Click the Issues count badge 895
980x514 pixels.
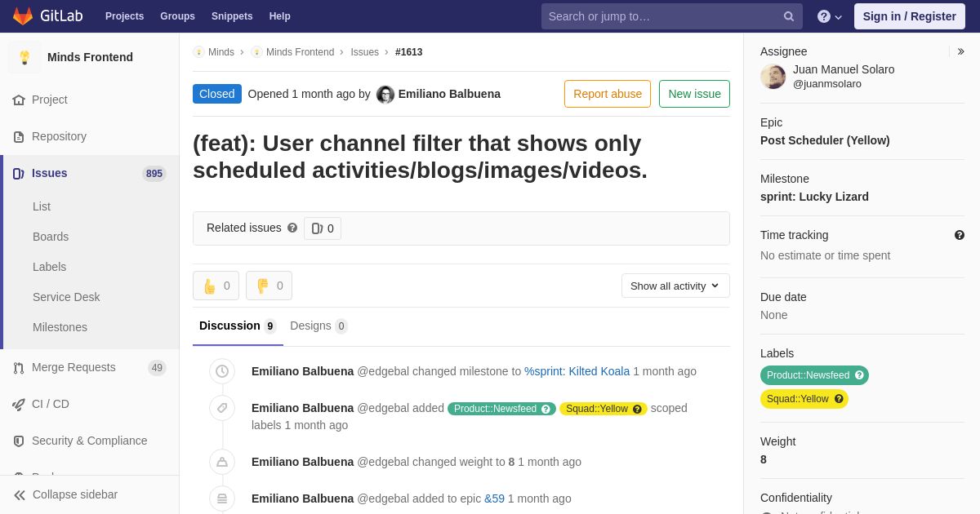[x=154, y=174]
